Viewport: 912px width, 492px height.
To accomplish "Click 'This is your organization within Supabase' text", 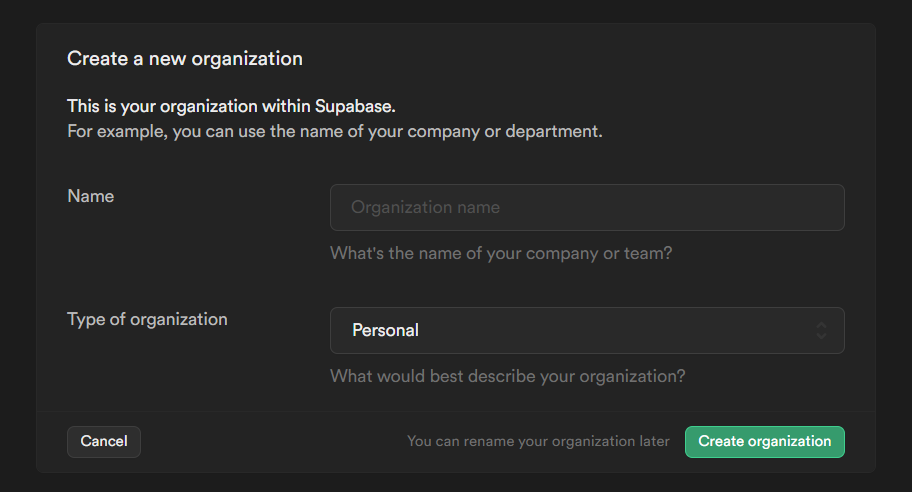I will coord(238,106).
